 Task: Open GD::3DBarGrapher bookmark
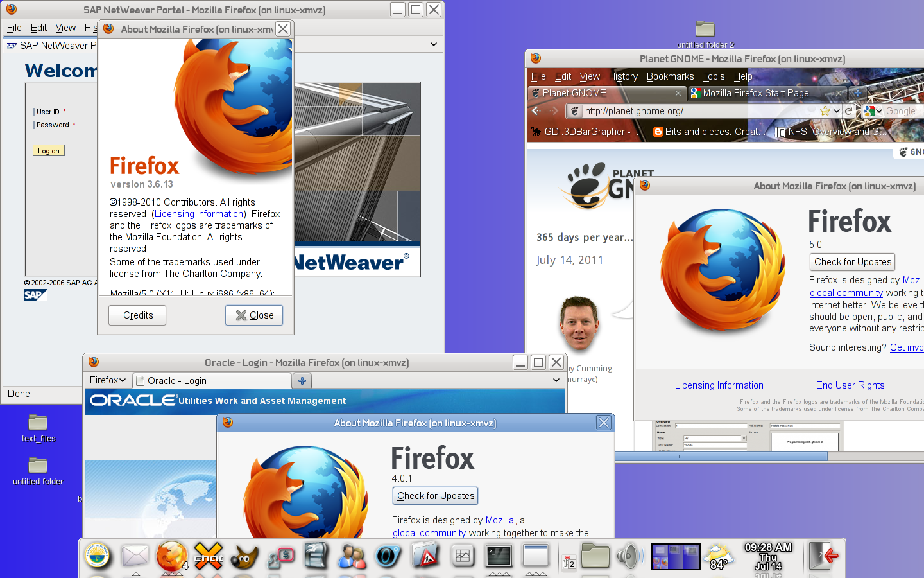[585, 132]
